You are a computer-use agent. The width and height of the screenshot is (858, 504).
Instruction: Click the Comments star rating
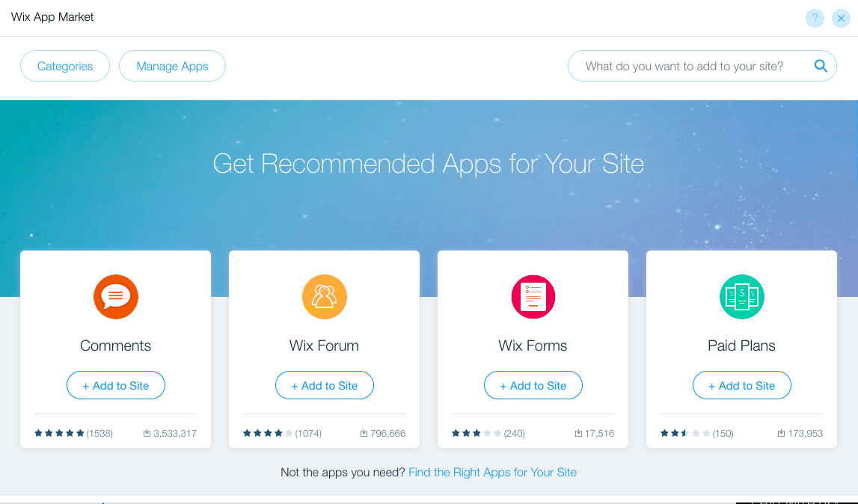pos(59,433)
